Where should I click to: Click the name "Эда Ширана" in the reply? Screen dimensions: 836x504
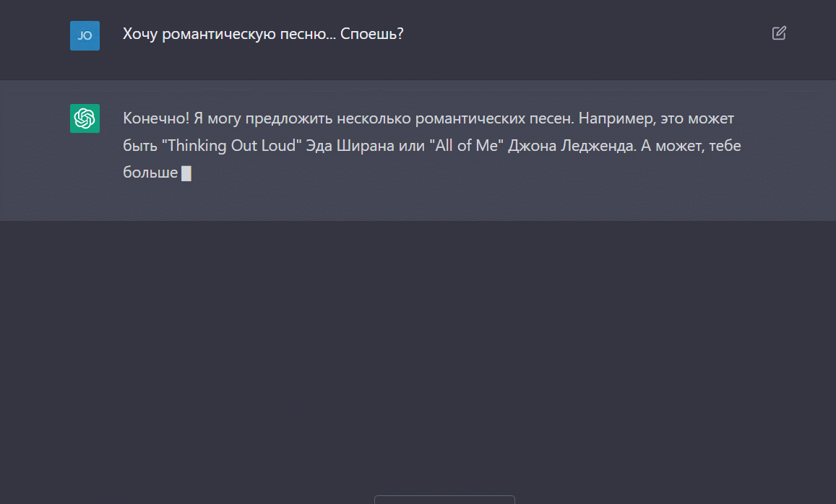363,146
